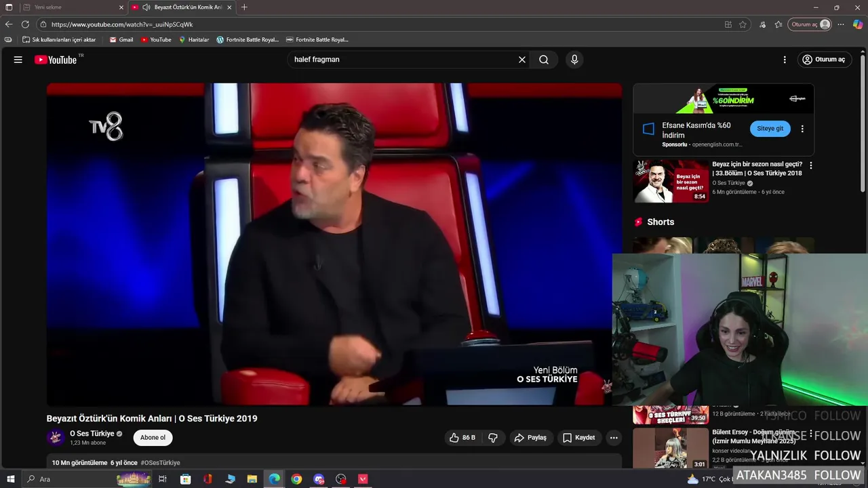Open the Windows Start menu
The image size is (868, 488).
(9, 479)
